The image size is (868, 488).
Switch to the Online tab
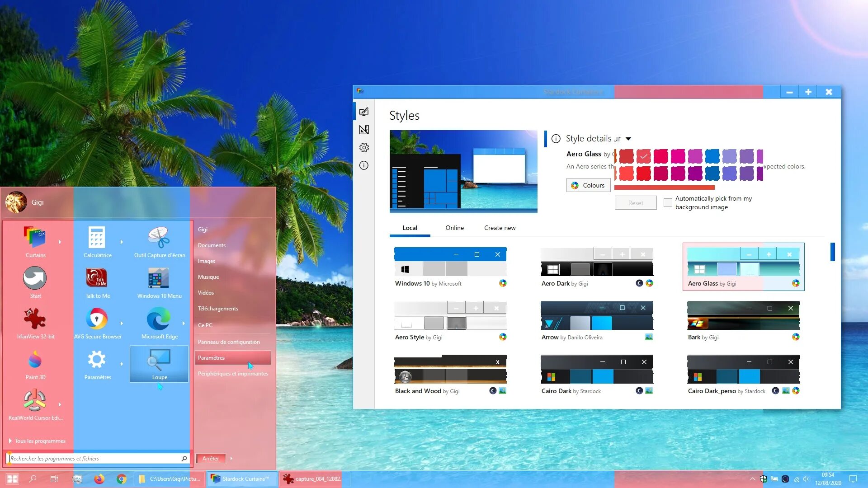454,228
